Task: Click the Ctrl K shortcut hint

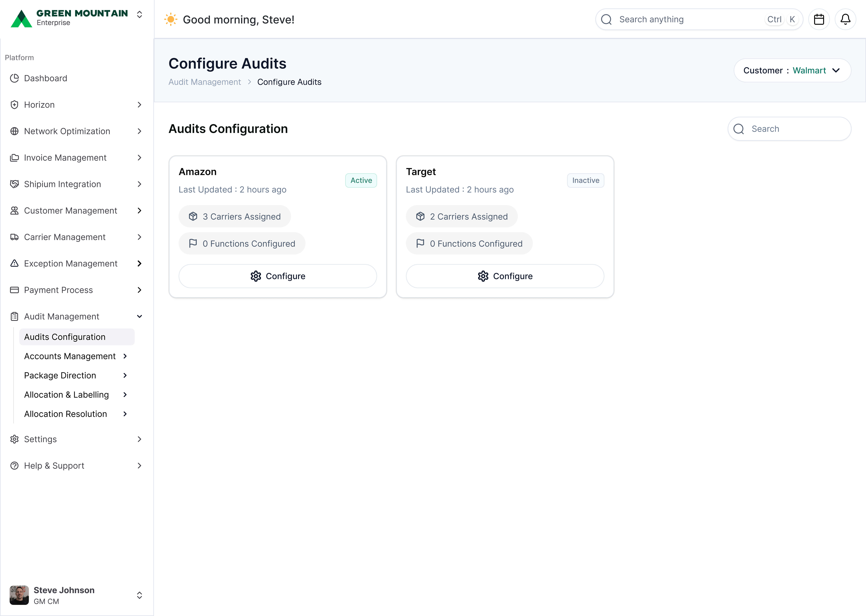Action: [x=782, y=19]
